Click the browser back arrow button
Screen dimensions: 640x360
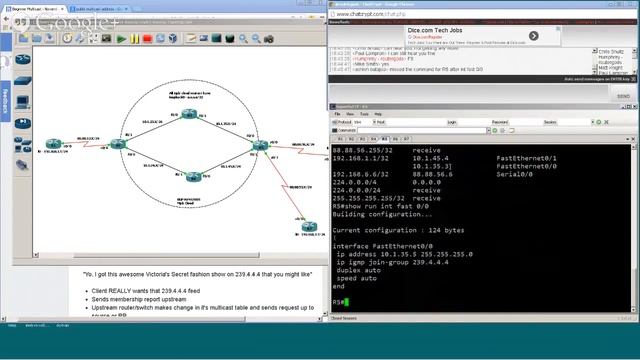coord(6,19)
